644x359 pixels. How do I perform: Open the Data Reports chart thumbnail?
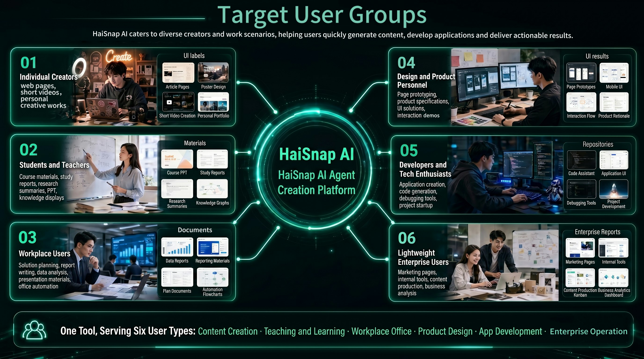click(177, 247)
